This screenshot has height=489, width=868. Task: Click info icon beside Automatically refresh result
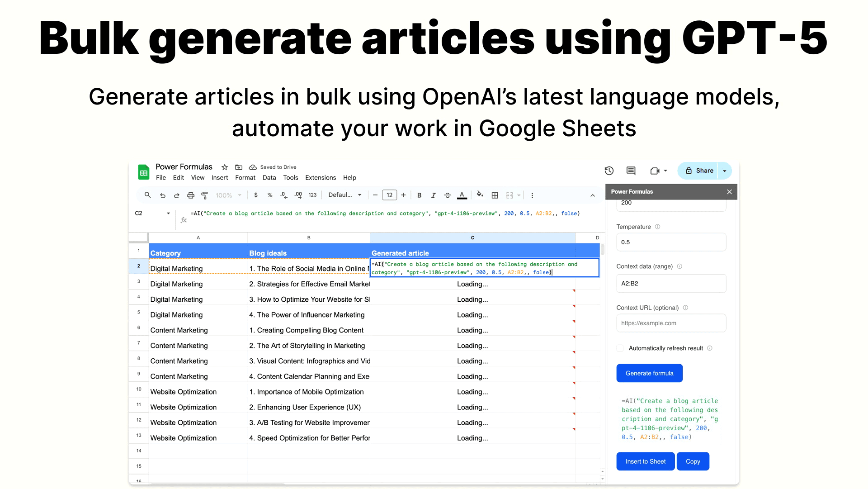[x=710, y=348]
